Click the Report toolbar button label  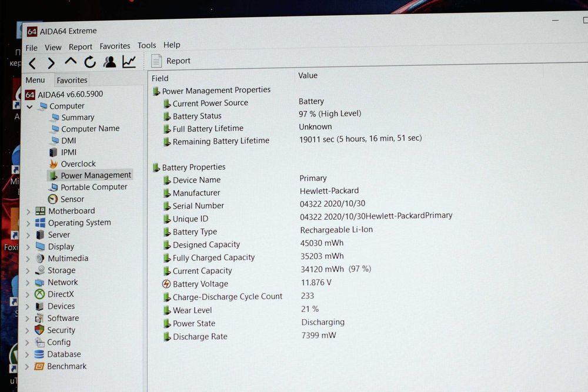coord(179,61)
